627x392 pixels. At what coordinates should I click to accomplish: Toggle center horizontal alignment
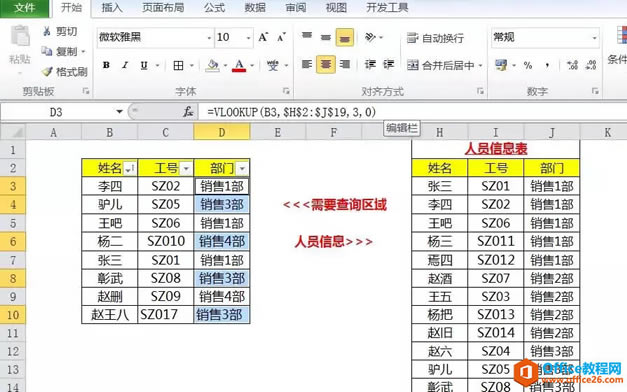[x=325, y=64]
